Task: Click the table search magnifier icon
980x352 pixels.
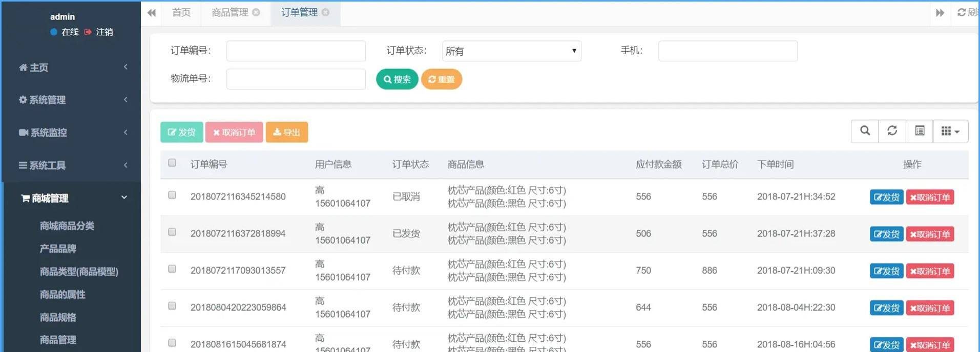Action: point(865,131)
